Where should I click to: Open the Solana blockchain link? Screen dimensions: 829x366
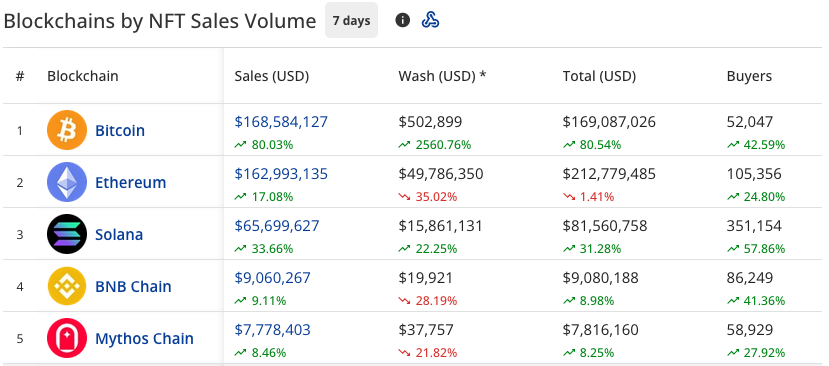pos(119,234)
